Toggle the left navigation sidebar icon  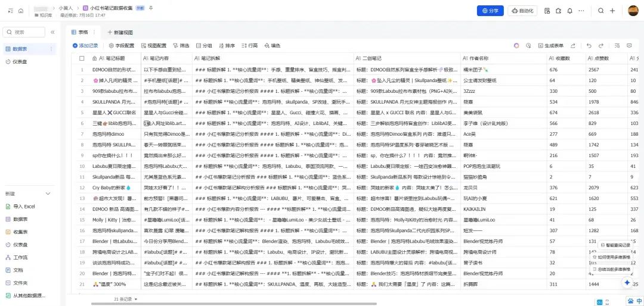point(10,11)
